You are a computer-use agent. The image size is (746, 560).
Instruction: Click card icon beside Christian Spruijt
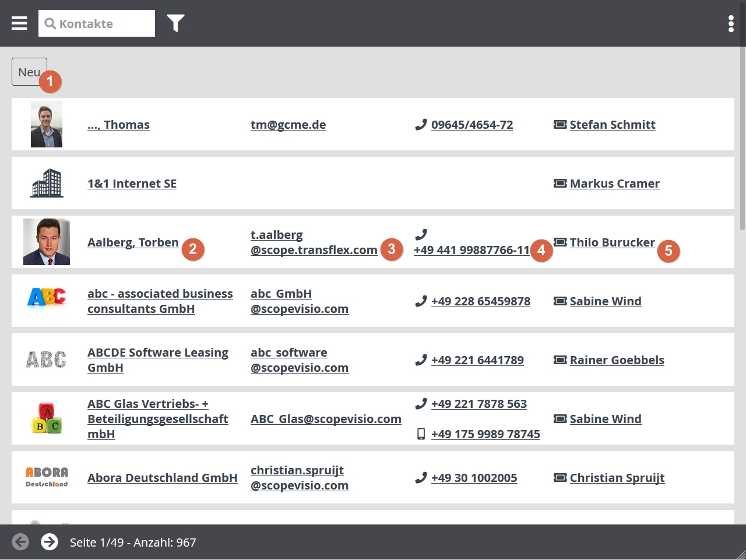(560, 478)
